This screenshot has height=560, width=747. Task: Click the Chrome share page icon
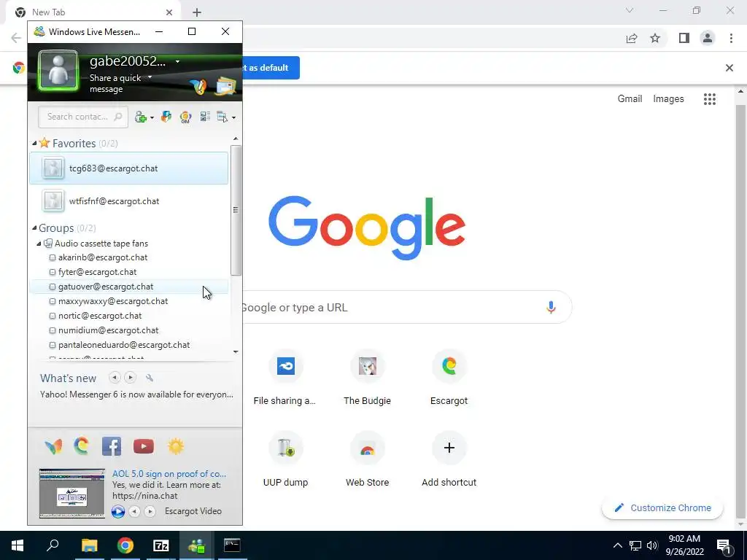coord(632,38)
